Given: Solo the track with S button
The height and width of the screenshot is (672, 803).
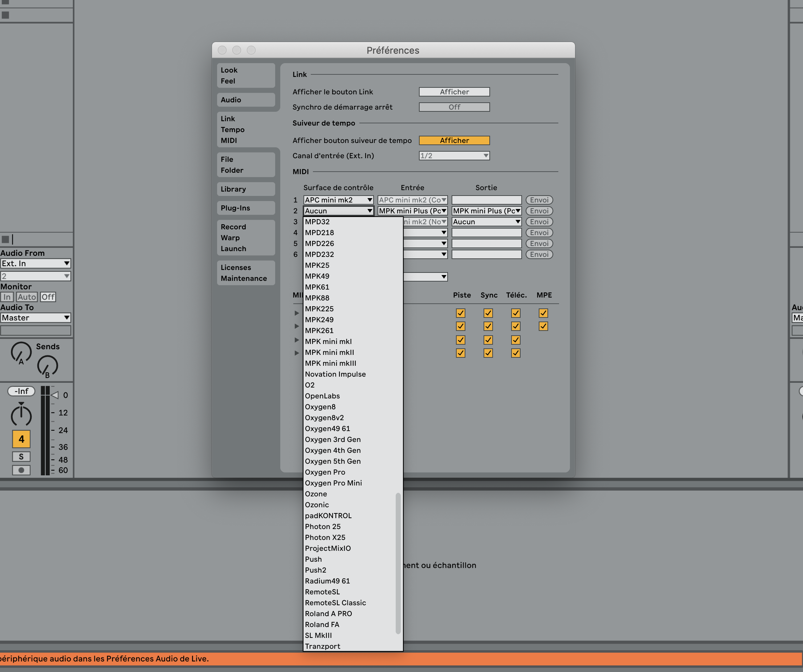Looking at the screenshot, I should coord(21,456).
